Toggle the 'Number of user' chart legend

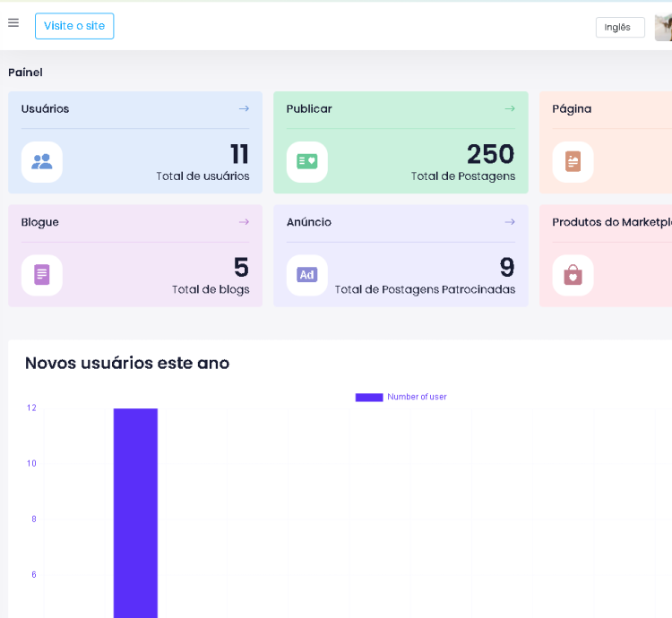pyautogui.click(x=401, y=397)
